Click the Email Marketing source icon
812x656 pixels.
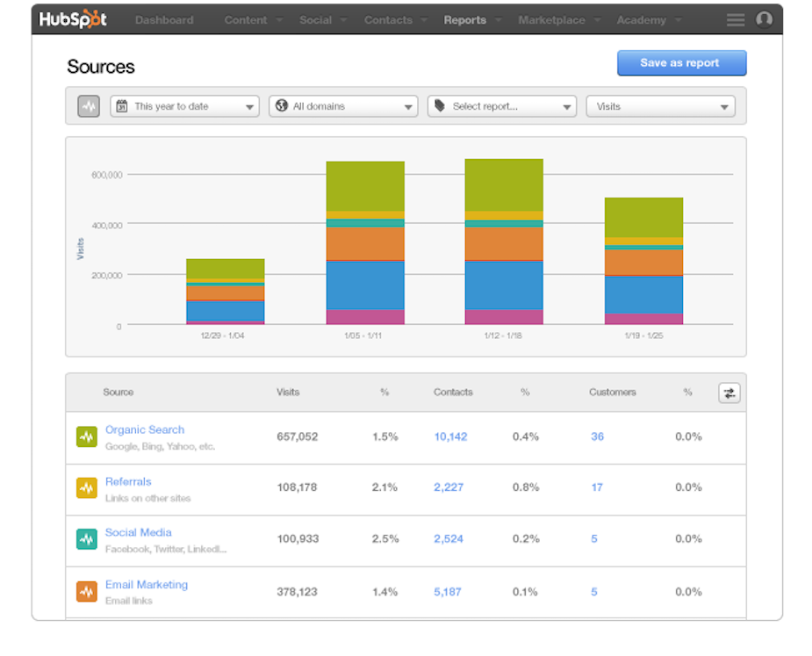85,591
